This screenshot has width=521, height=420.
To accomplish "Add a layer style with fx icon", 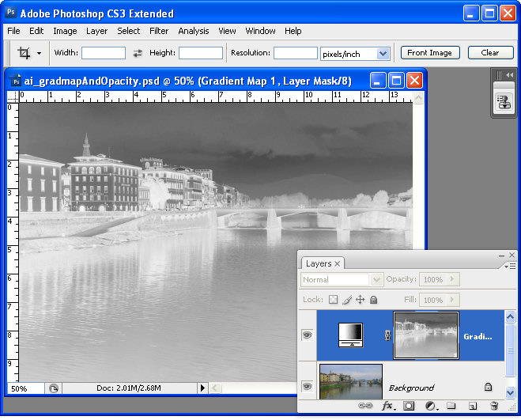I will tap(388, 406).
